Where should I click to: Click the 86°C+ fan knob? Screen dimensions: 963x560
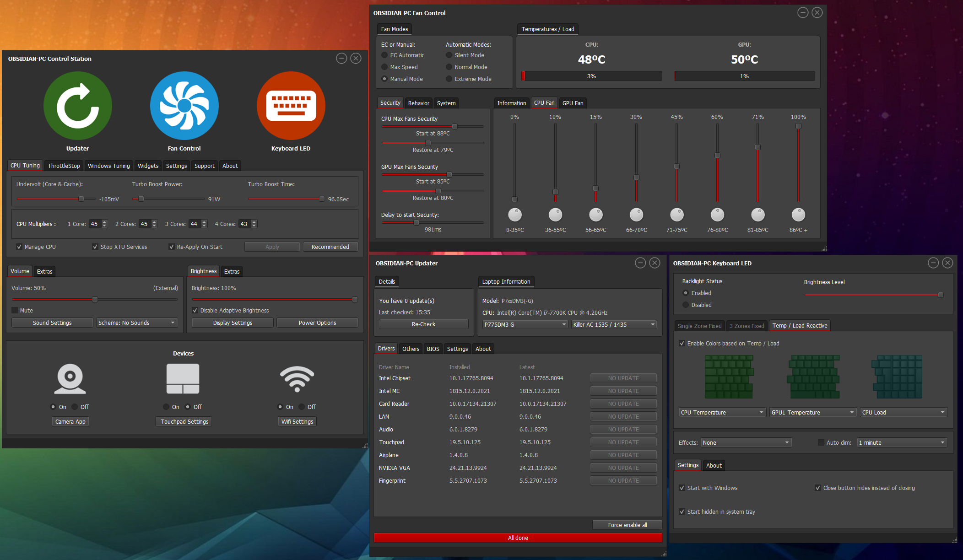point(799,215)
